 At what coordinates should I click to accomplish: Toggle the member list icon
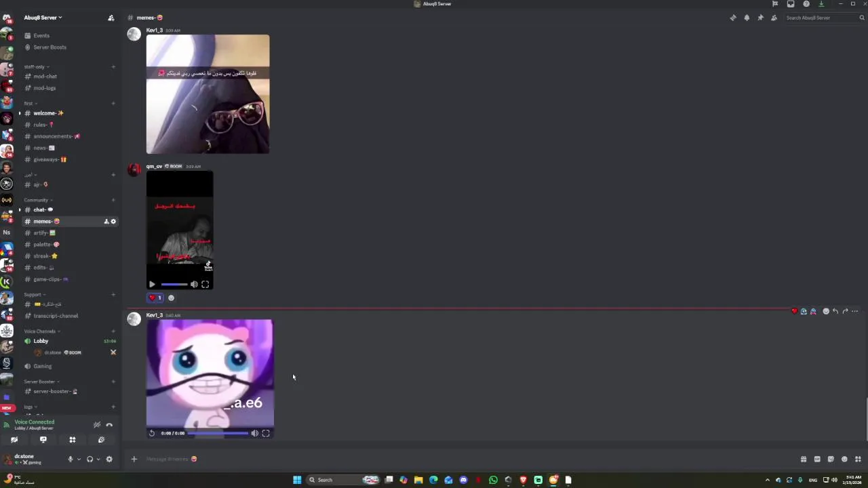point(774,18)
